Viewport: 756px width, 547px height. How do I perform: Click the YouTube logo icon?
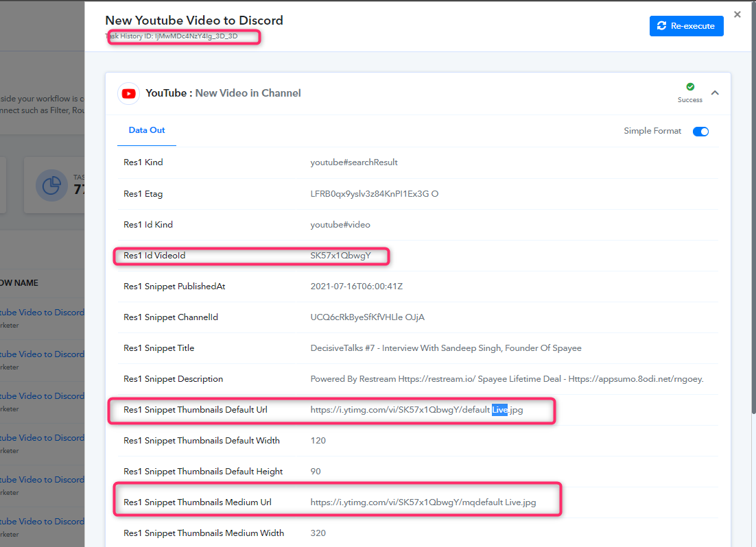129,93
